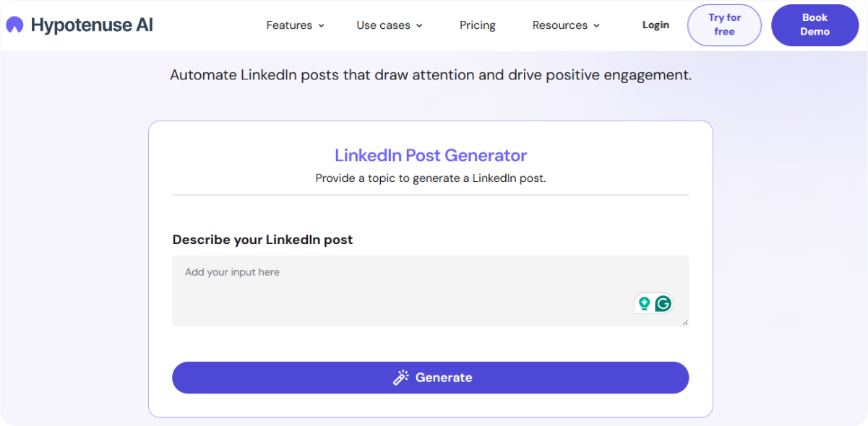
Task: Click the textarea resize handle corner
Action: pyautogui.click(x=684, y=322)
